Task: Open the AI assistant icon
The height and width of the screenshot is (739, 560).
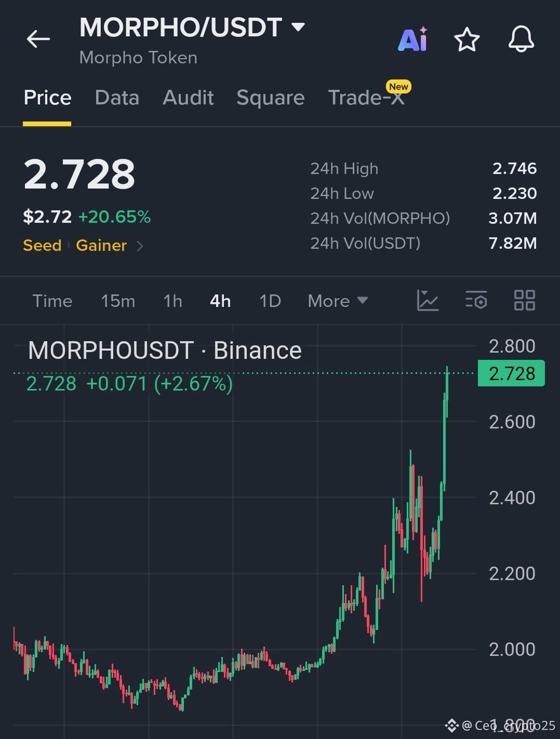Action: [x=413, y=39]
